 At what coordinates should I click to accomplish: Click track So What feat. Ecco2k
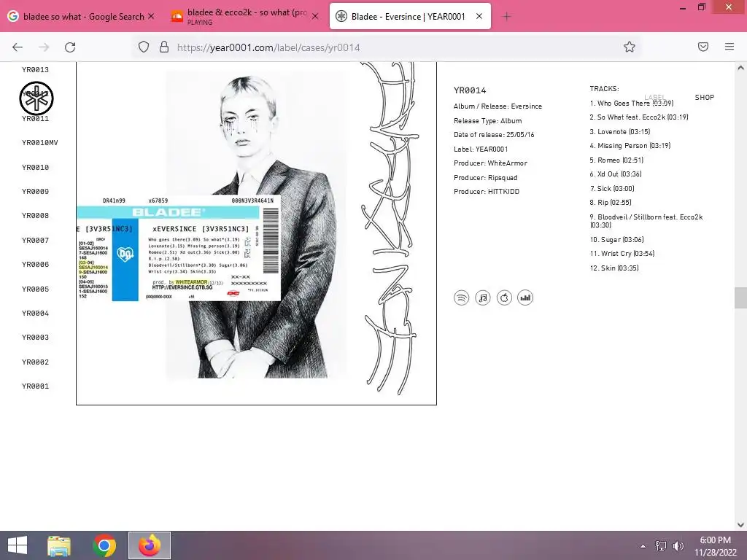pos(639,117)
